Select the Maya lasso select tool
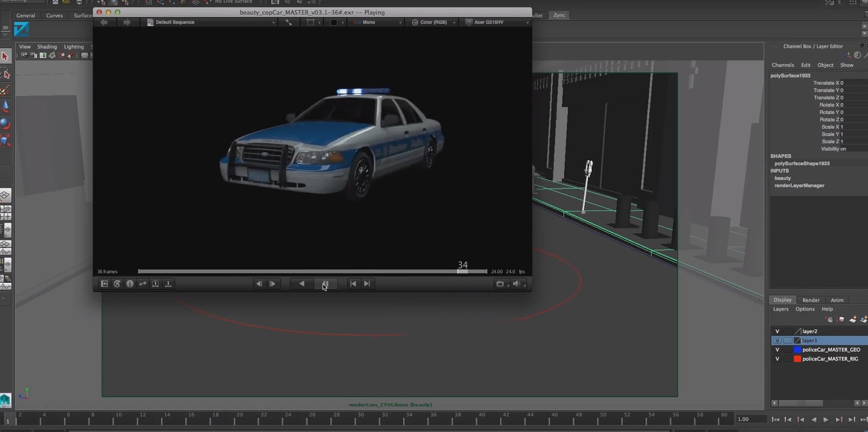 (x=5, y=73)
